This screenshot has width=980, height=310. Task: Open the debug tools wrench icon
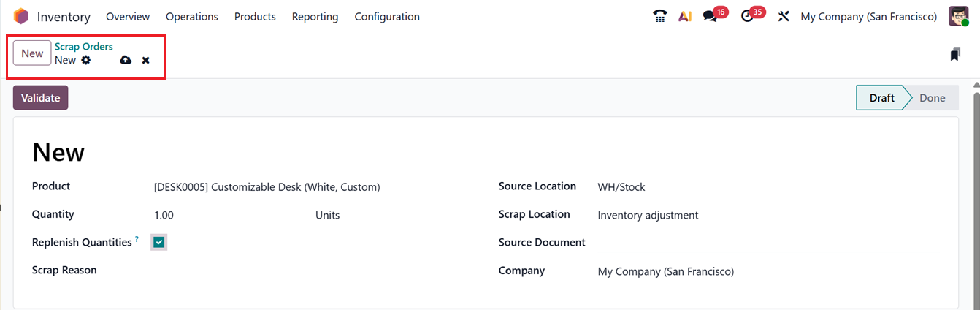(x=784, y=16)
